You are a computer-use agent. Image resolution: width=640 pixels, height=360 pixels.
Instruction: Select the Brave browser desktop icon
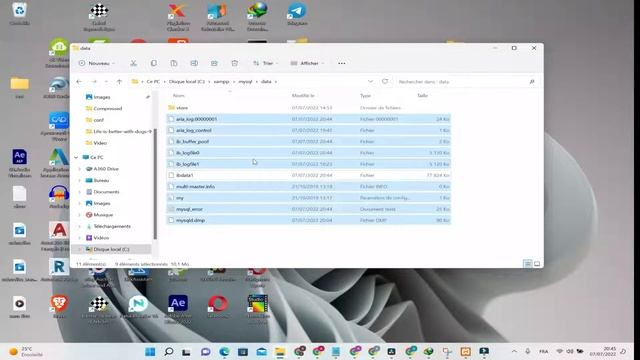59,307
